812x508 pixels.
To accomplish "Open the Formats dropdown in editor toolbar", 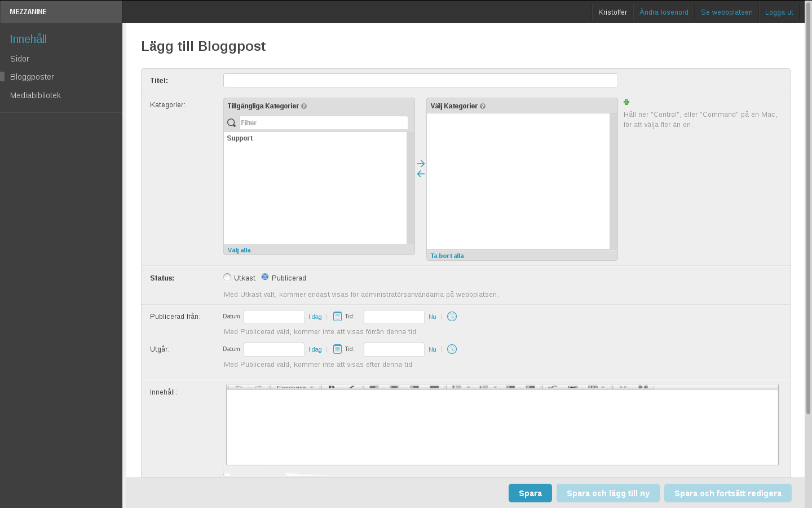I will pyautogui.click(x=295, y=387).
